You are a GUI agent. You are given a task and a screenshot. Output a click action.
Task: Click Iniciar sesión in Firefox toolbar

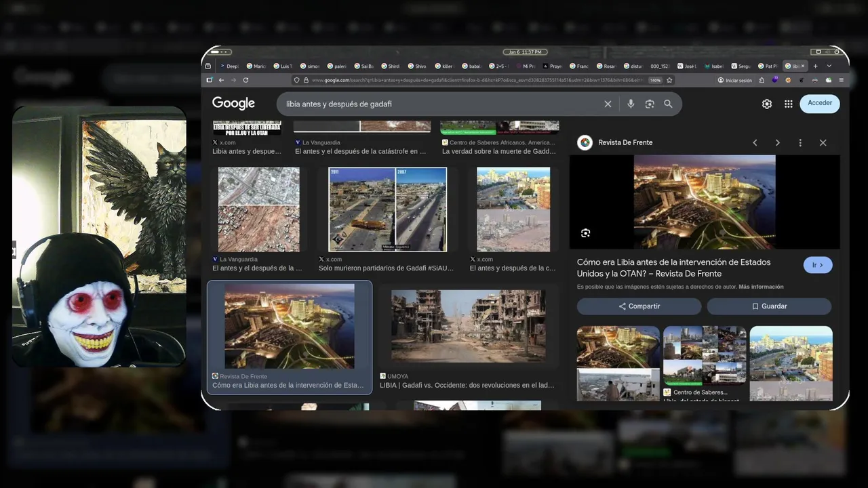[x=734, y=80]
